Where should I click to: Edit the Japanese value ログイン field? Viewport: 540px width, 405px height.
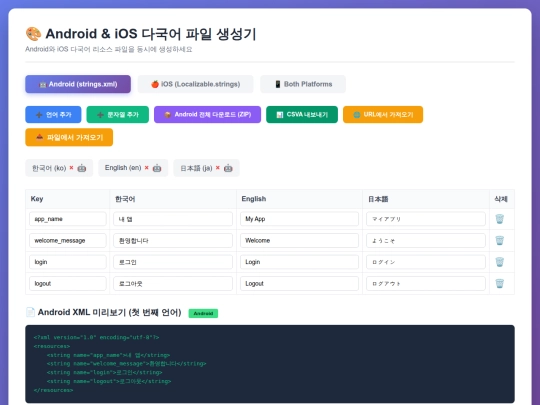(426, 262)
